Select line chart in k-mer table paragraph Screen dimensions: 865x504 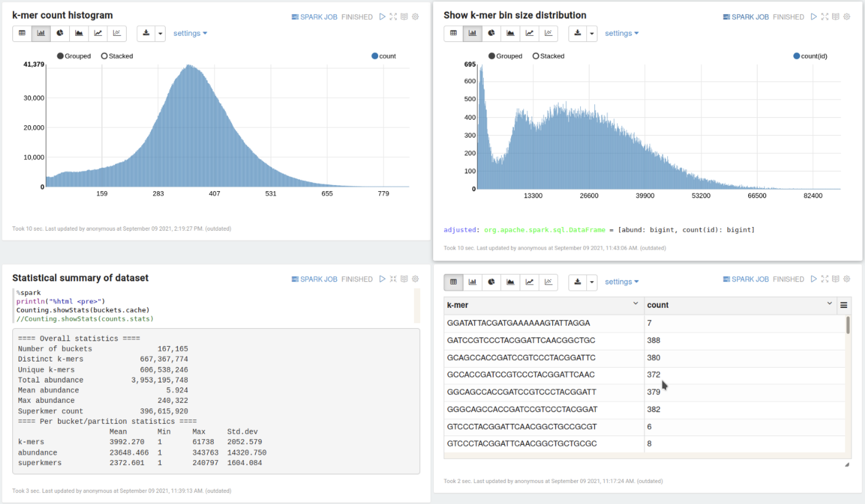tap(529, 282)
